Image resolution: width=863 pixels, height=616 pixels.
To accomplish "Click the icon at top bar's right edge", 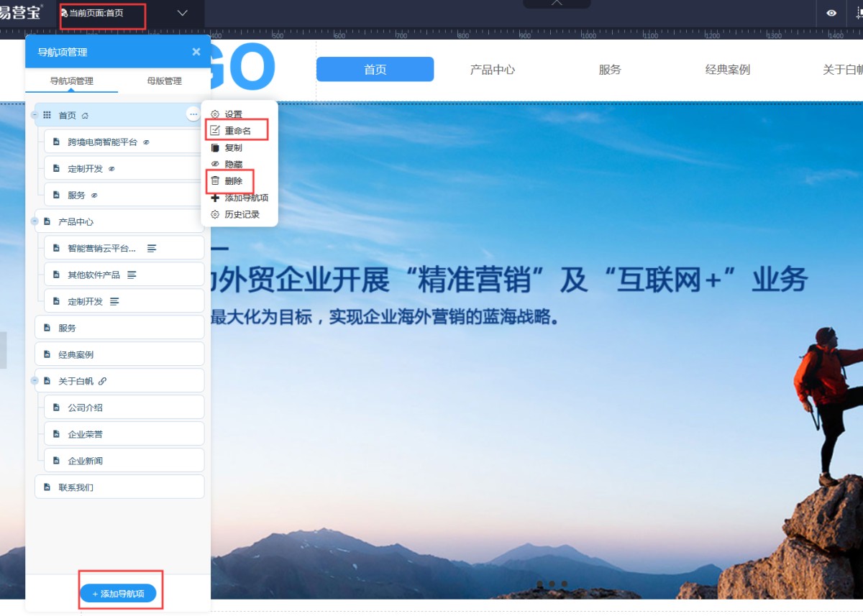I will point(859,13).
